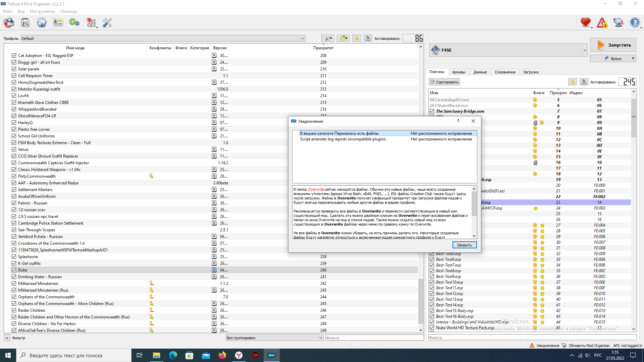This screenshot has height=362, width=644.
Task: Open the Инструменты menu
Action: click(x=42, y=11)
